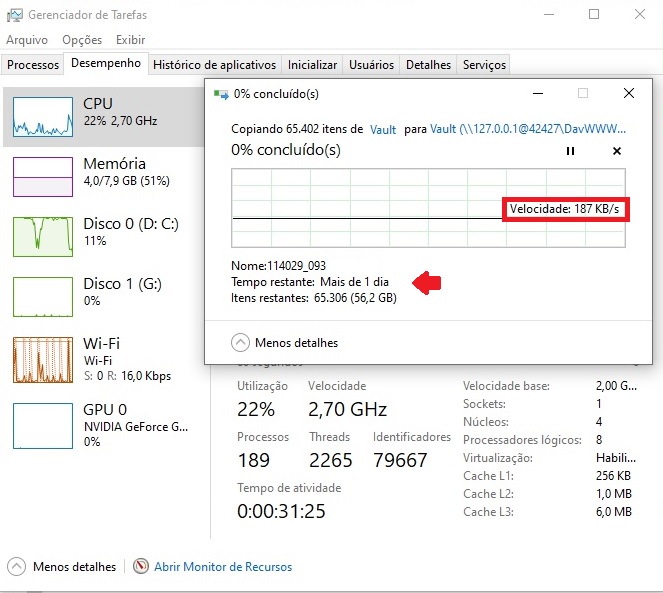Select the GPU 0 graph icon
The image size is (663, 593).
(x=42, y=425)
